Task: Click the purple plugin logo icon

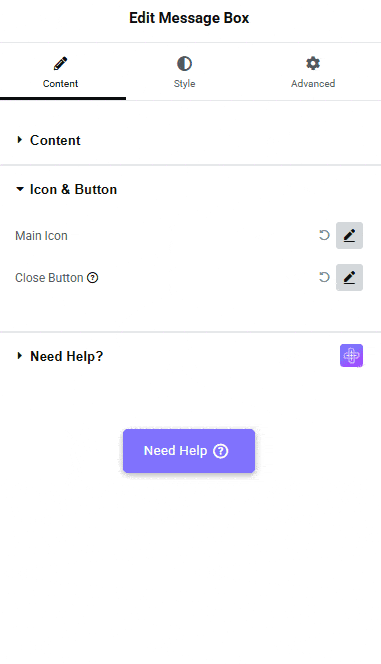Action: tap(351, 356)
